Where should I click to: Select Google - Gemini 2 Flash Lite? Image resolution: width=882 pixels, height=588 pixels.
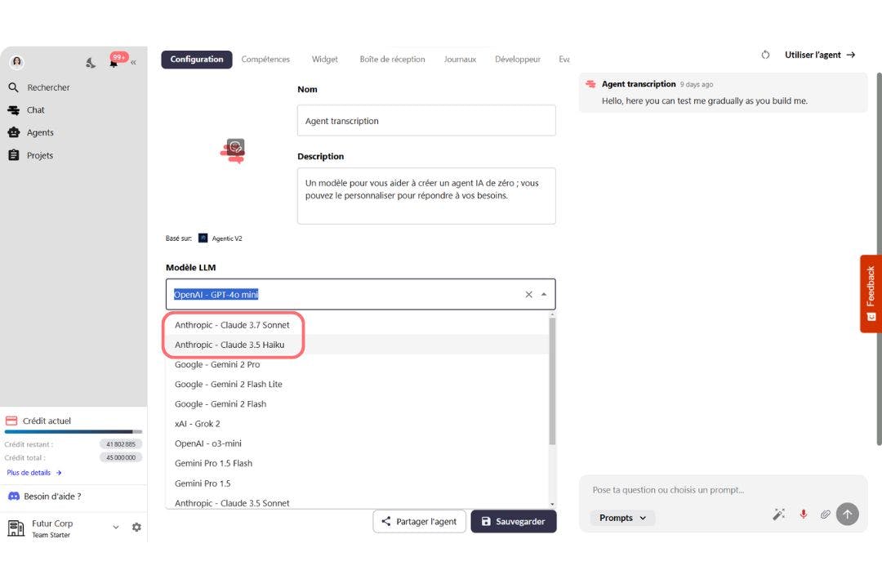pos(357,385)
